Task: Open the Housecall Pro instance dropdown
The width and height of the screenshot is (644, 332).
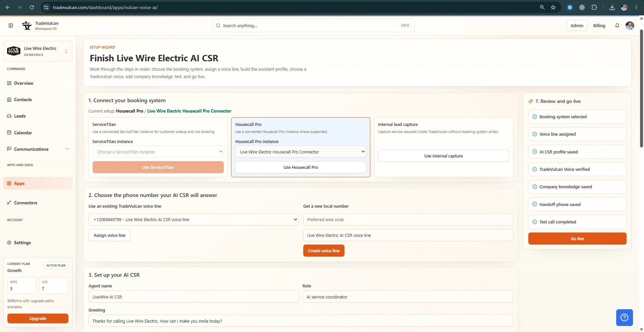Action: coord(301,152)
